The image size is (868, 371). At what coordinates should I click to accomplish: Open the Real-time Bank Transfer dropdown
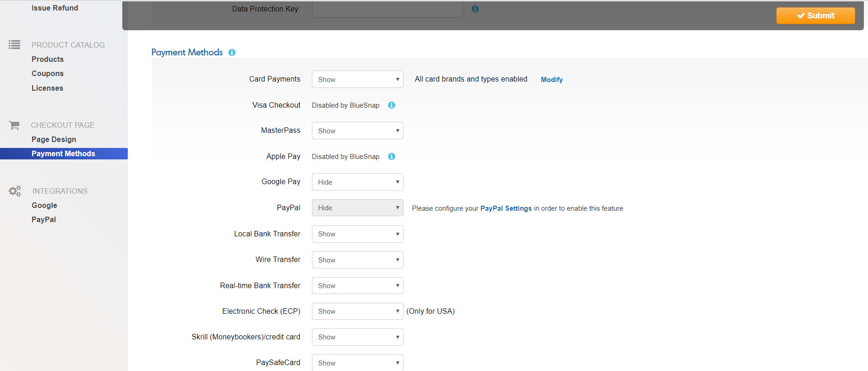tap(358, 285)
